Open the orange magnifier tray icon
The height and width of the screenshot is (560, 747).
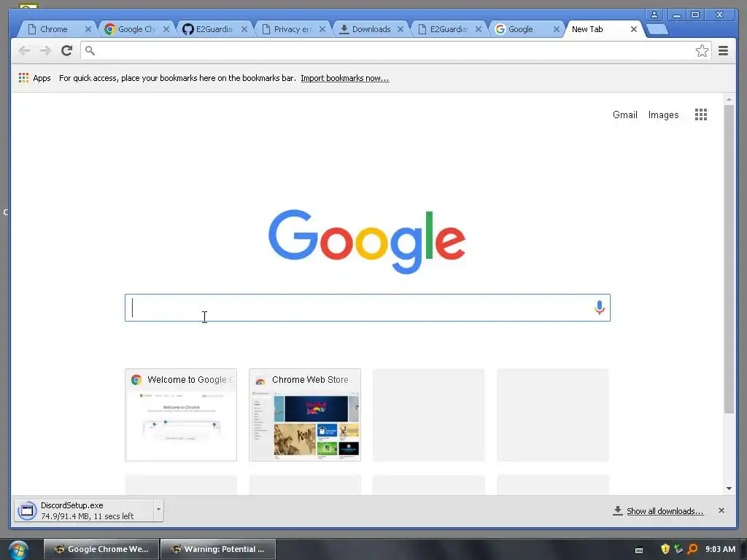[x=692, y=549]
